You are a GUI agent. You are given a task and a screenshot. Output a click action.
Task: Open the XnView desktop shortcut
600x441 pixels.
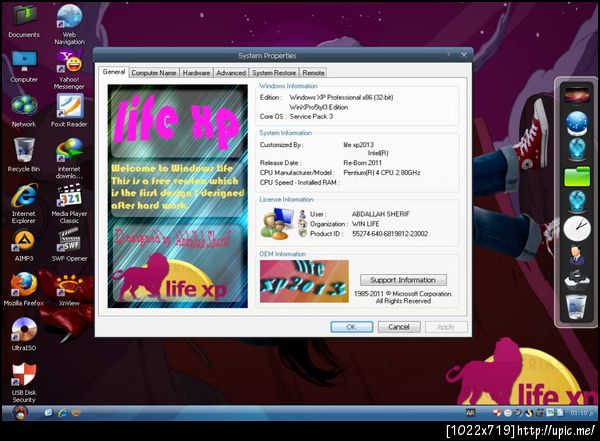69,289
